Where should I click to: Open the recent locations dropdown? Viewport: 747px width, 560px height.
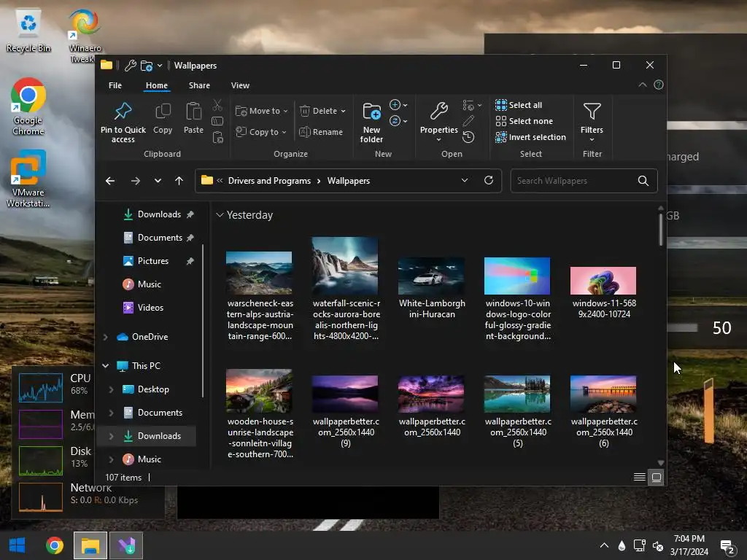[158, 181]
